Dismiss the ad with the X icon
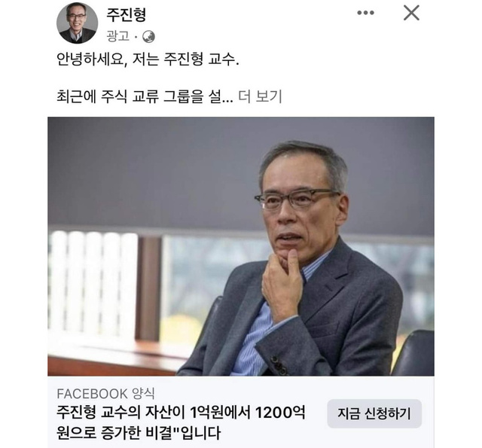The width and height of the screenshot is (482, 448). 411,13
